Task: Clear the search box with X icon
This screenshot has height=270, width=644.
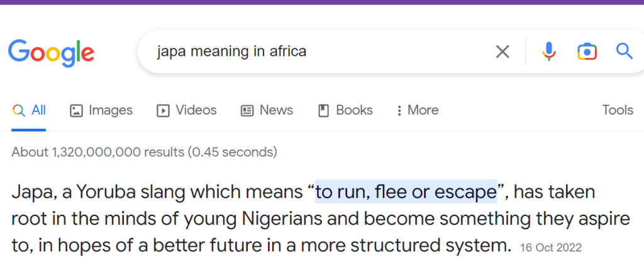Action: click(x=502, y=51)
